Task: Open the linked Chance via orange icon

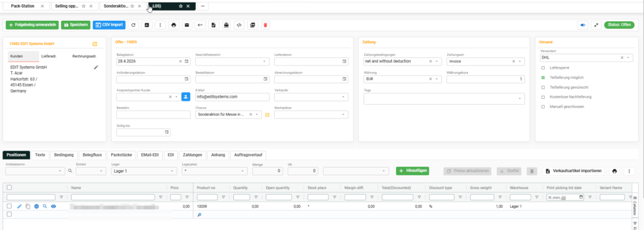Action: point(267,115)
